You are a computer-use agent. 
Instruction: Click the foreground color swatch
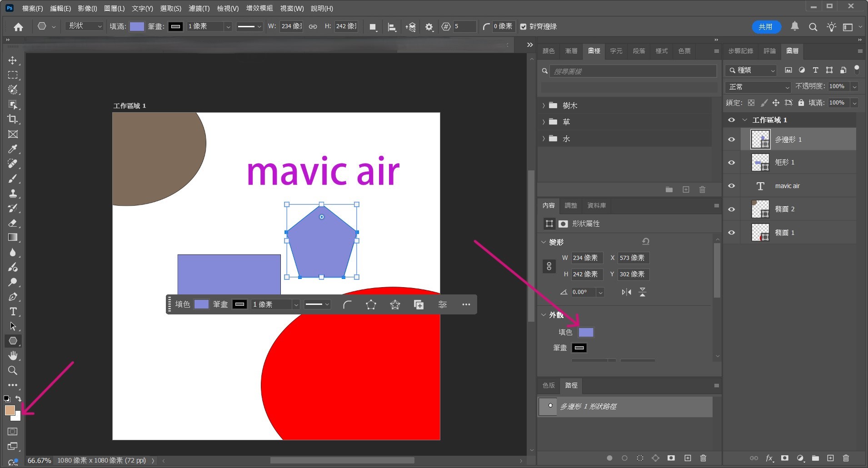[x=10, y=410]
